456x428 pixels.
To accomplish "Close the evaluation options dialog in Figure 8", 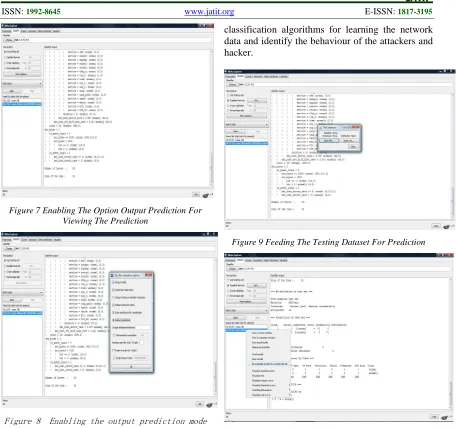I will pos(149,275).
